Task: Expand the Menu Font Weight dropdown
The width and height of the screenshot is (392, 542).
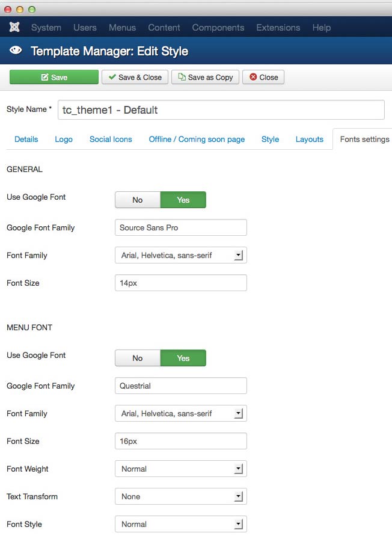Action: 180,469
